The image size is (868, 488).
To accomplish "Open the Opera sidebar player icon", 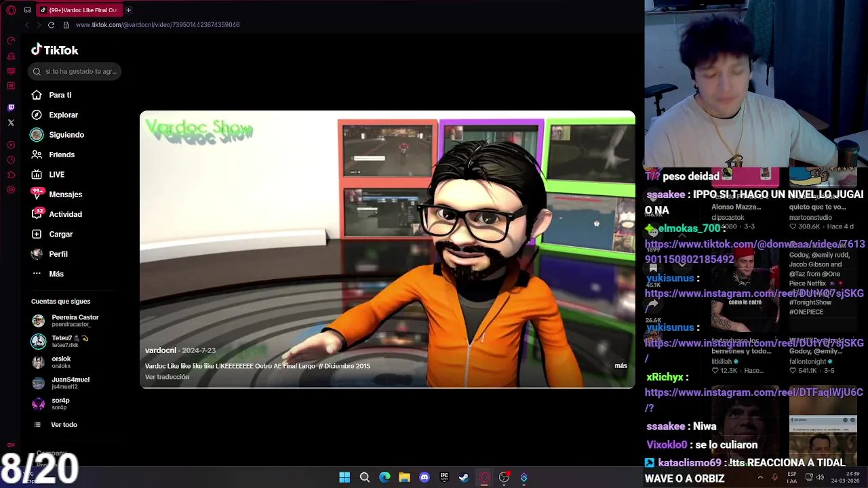I will (11, 145).
